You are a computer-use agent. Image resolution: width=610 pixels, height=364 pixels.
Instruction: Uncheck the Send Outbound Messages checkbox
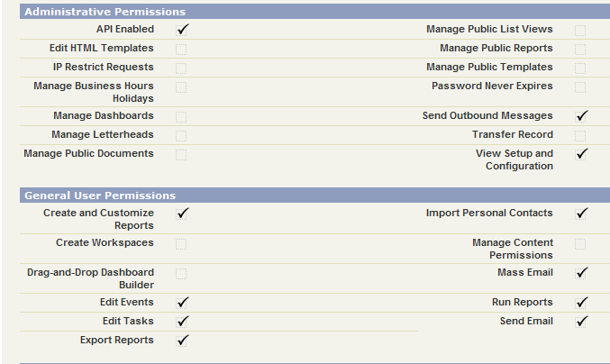point(580,117)
